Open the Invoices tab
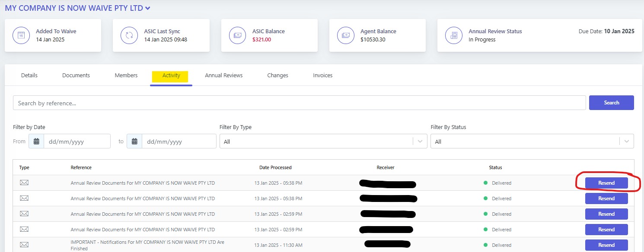 tap(322, 76)
